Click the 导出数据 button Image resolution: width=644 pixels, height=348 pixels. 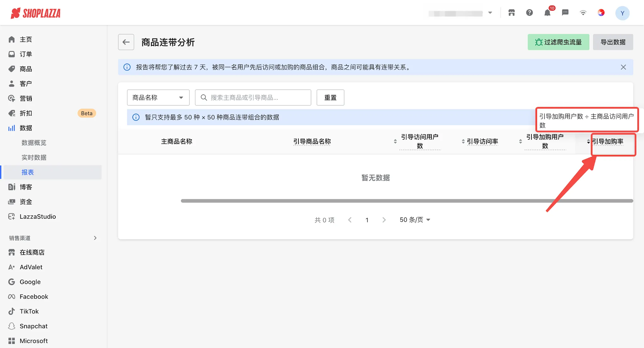[x=613, y=42]
